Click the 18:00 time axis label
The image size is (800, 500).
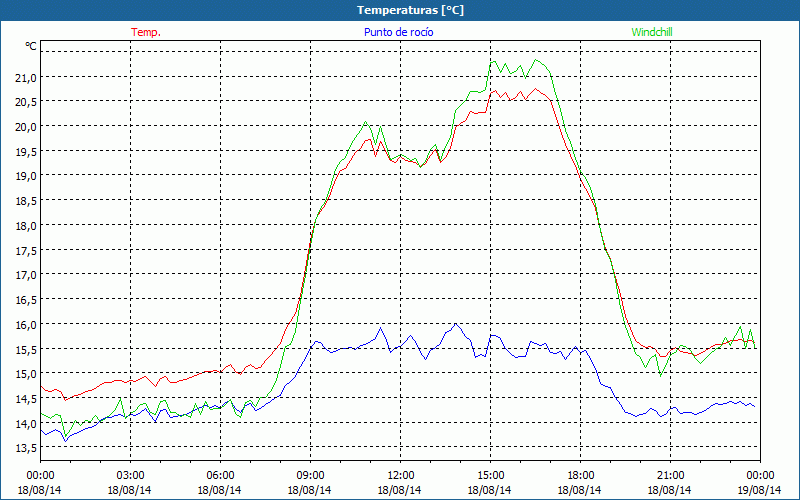tap(580, 475)
